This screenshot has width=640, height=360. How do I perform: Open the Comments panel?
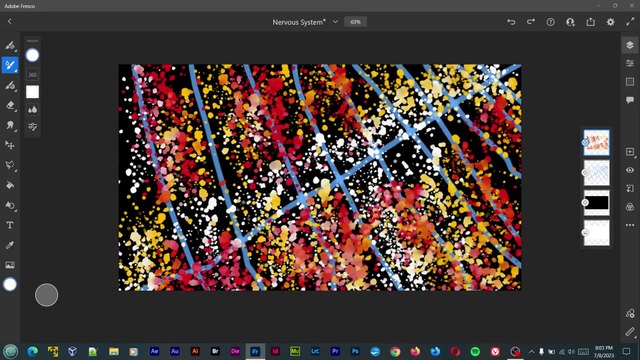coord(630,100)
